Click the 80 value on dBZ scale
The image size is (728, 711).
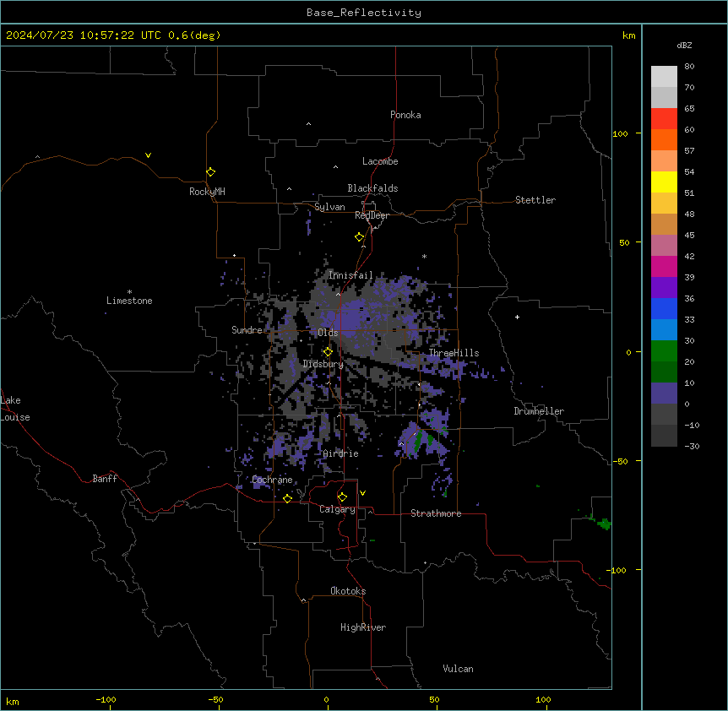pos(689,67)
